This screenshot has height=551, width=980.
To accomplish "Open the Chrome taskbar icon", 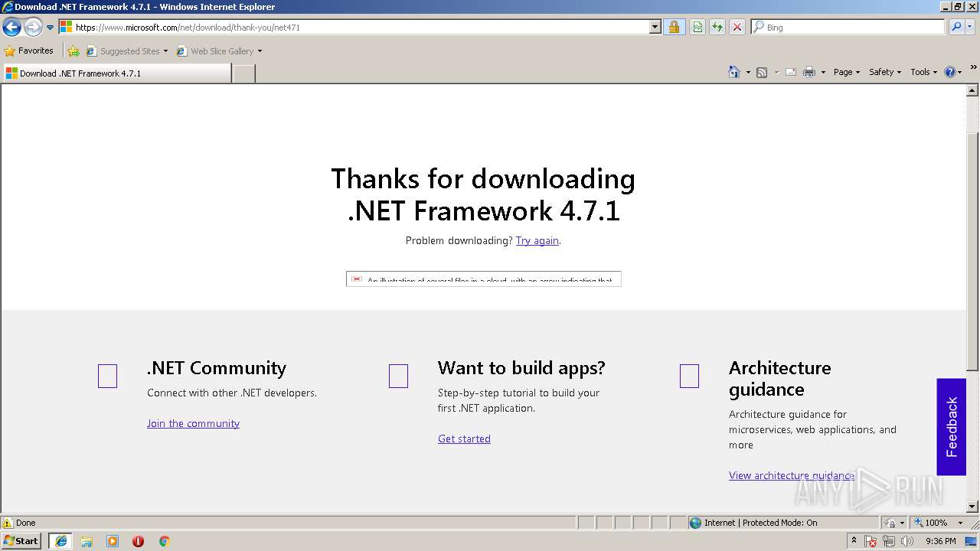I will 164,541.
